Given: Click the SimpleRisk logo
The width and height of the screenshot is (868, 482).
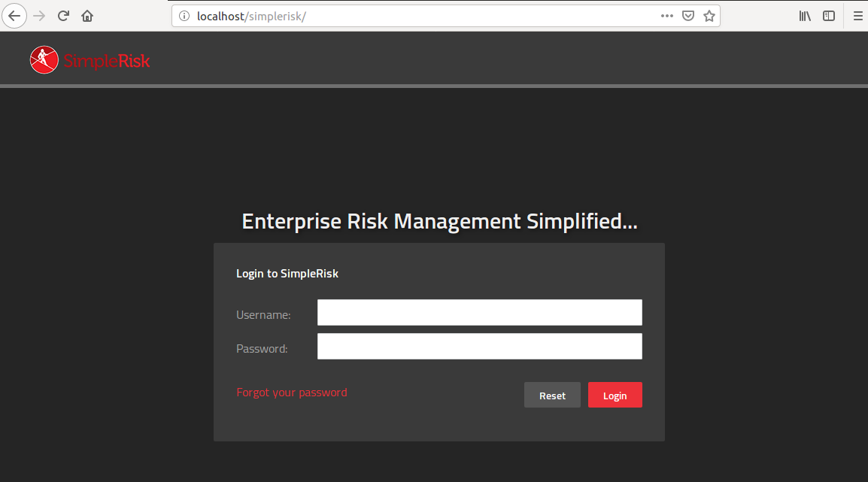Looking at the screenshot, I should [x=90, y=59].
